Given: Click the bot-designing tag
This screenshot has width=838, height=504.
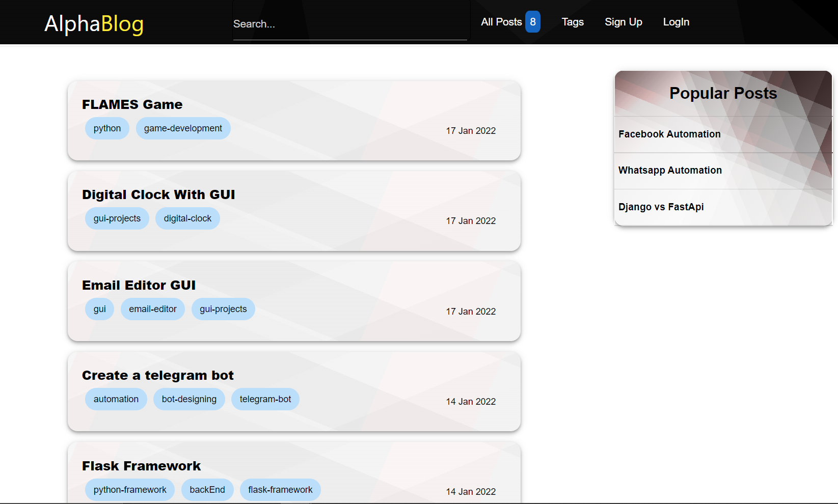Looking at the screenshot, I should click(189, 399).
